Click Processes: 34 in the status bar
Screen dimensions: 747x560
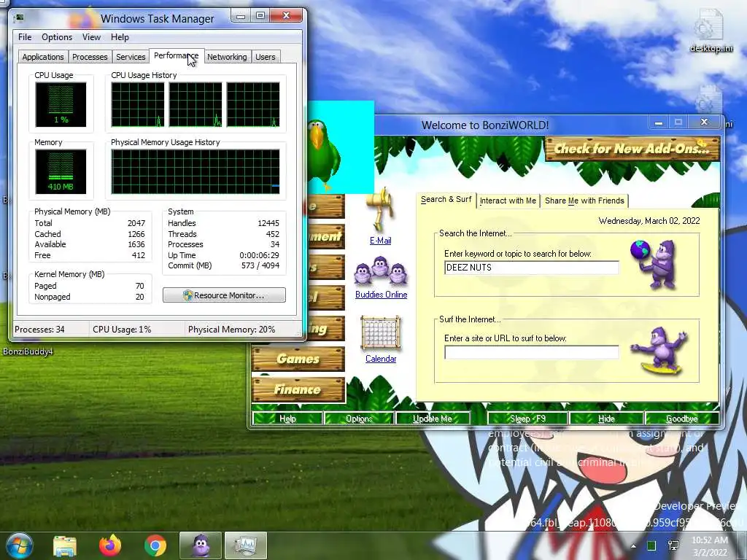(39, 329)
